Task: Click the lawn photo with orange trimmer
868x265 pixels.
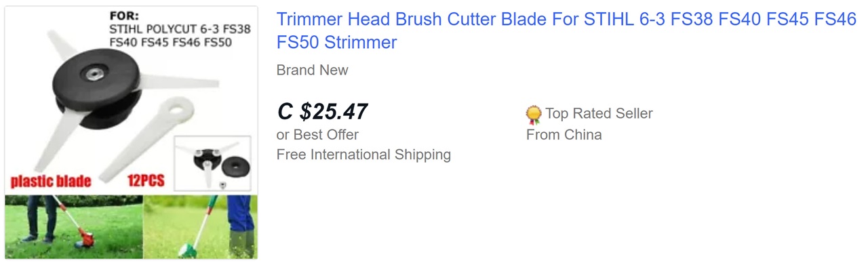Action: 74,227
